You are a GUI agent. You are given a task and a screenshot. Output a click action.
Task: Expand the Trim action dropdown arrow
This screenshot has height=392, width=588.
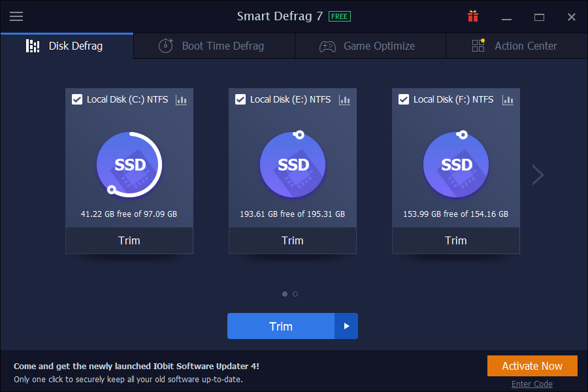tap(347, 326)
